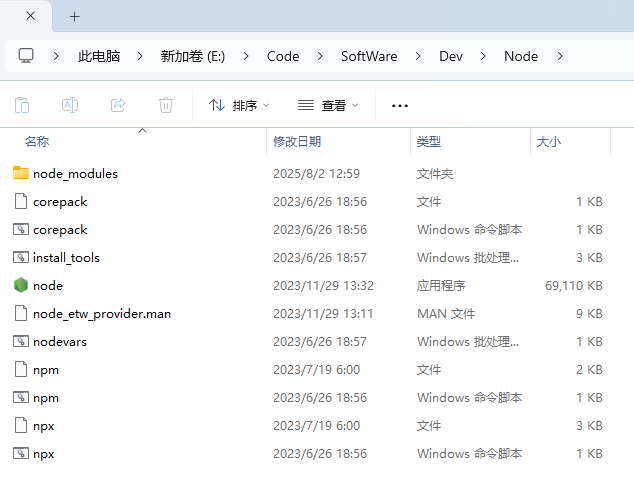Viewport: 634px width, 488px height.
Task: Navigate to 新加卷 (E:) breadcrumb
Action: (192, 56)
